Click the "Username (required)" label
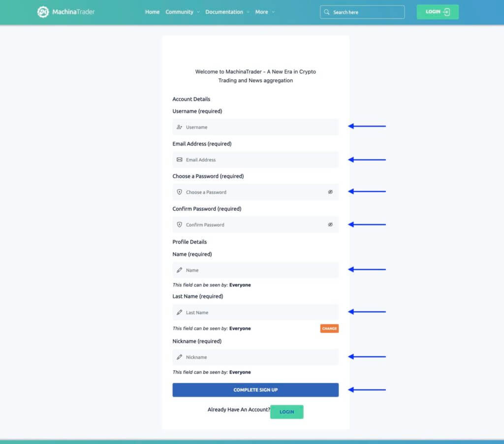Viewport: 504px width, 444px height. pyautogui.click(x=197, y=111)
